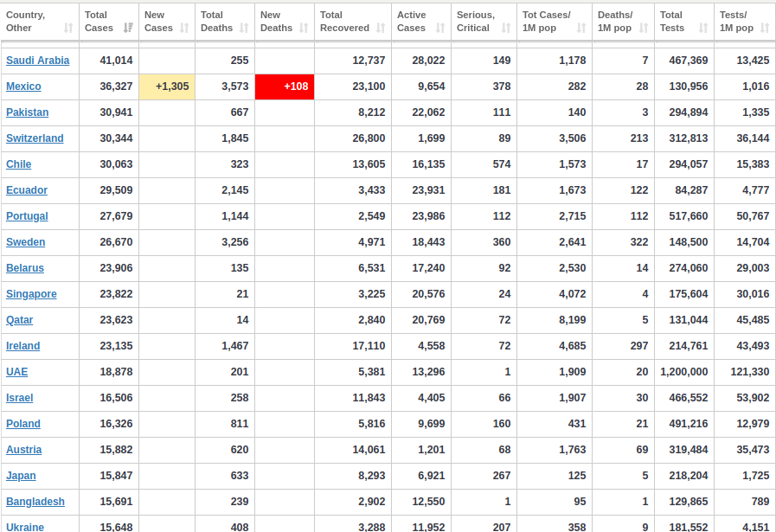The height and width of the screenshot is (532, 776).
Task: Select UAE tests per million 121,330
Action: coord(750,372)
